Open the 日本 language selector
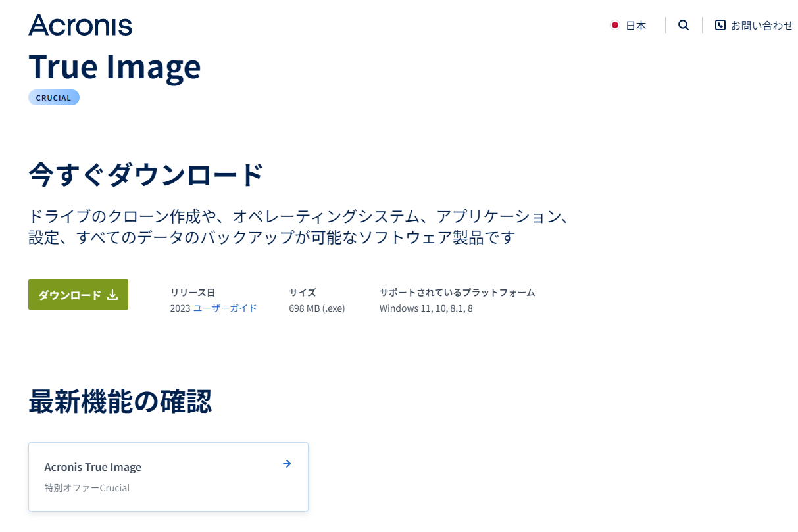Image resolution: width=798 pixels, height=532 pixels. (637, 25)
